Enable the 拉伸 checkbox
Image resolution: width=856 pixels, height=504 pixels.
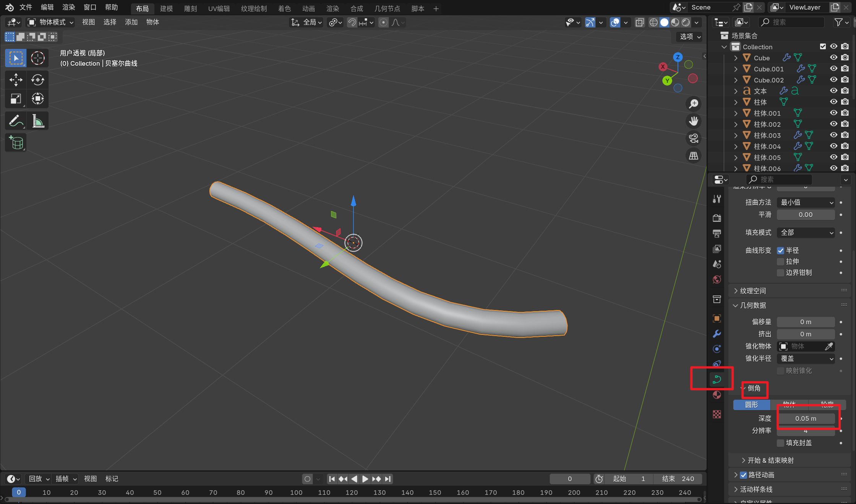[x=781, y=262]
